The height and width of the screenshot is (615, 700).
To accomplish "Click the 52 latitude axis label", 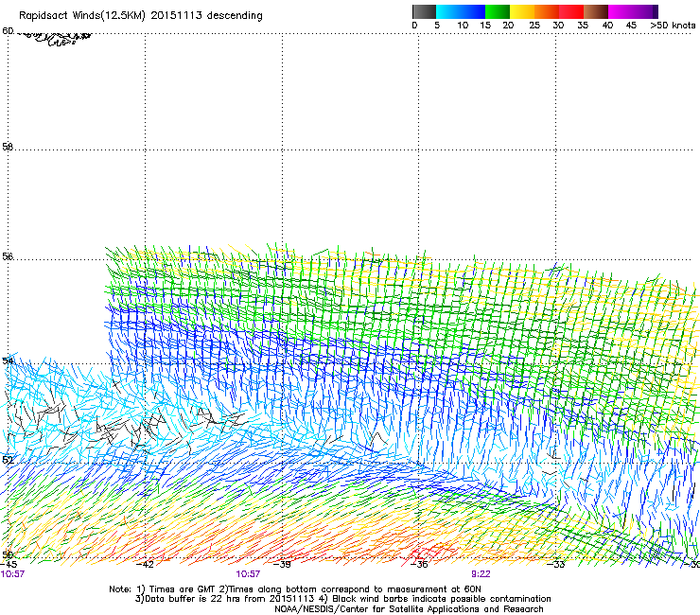I will pos(8,460).
